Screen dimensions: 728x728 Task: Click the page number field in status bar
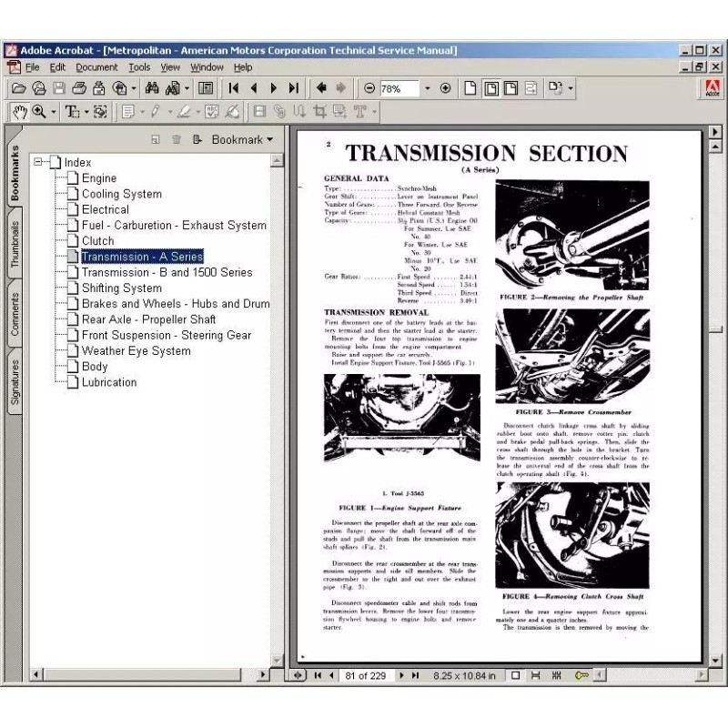pyautogui.click(x=368, y=675)
